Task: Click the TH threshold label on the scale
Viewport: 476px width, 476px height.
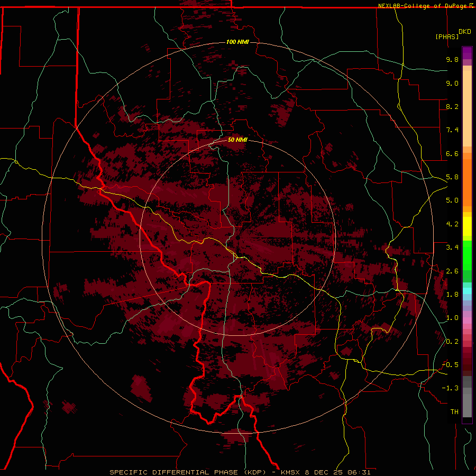Action: point(454,412)
